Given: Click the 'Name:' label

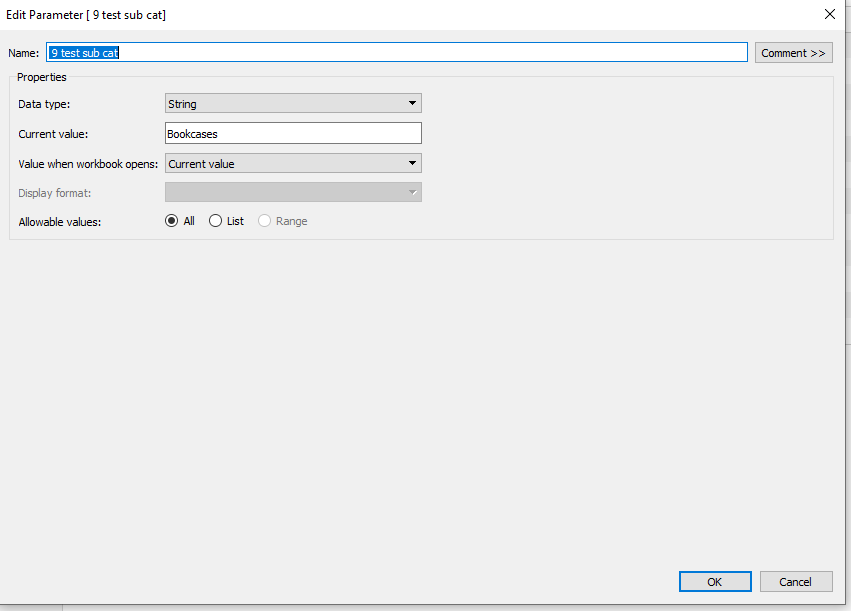Looking at the screenshot, I should coord(23,53).
